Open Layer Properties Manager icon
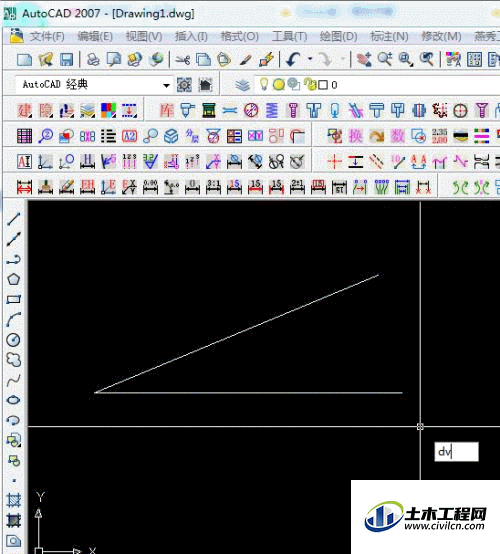 (x=243, y=85)
